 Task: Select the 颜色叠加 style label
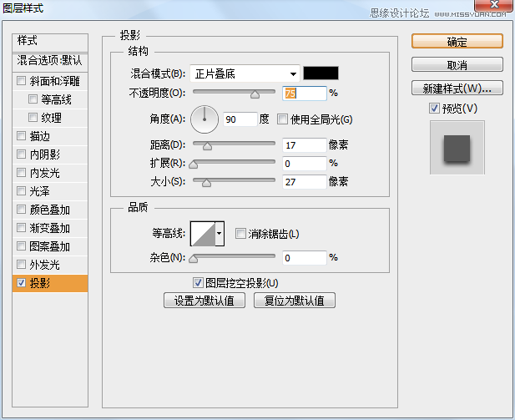pos(50,210)
